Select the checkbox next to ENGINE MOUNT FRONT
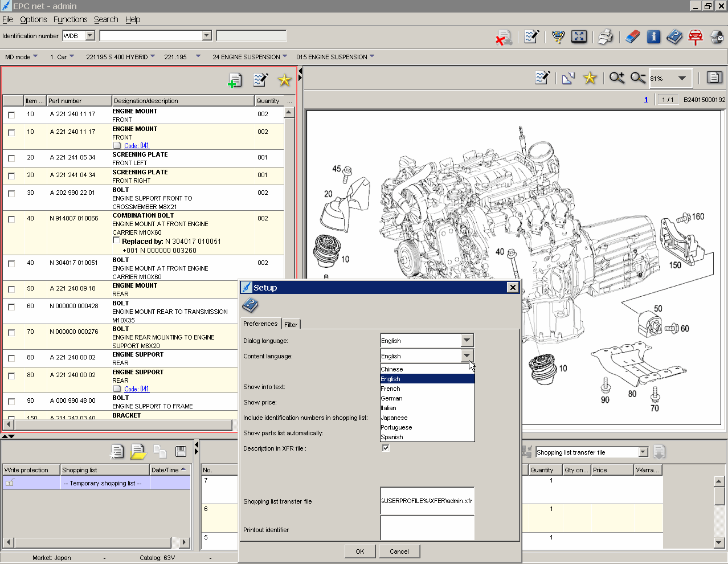 click(x=12, y=114)
